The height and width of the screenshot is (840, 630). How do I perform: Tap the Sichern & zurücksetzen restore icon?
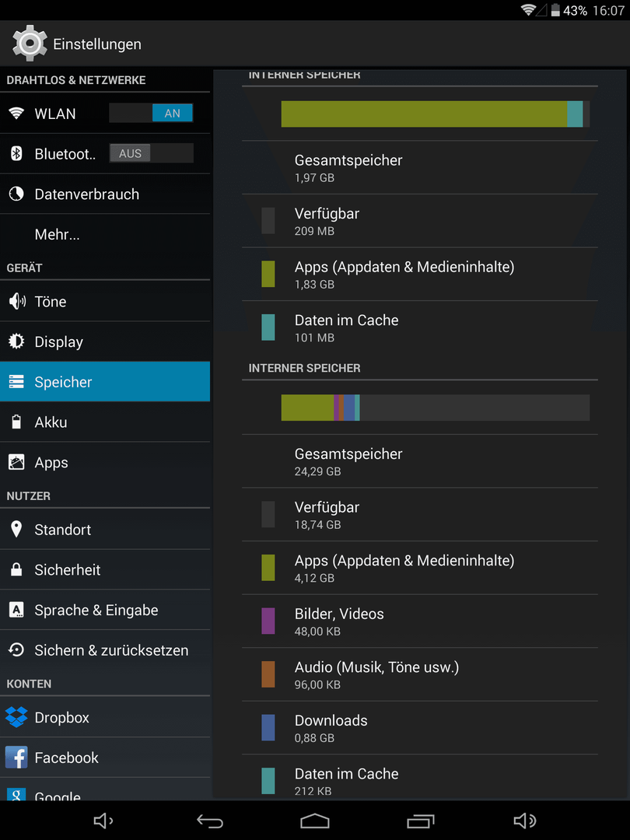click(16, 649)
